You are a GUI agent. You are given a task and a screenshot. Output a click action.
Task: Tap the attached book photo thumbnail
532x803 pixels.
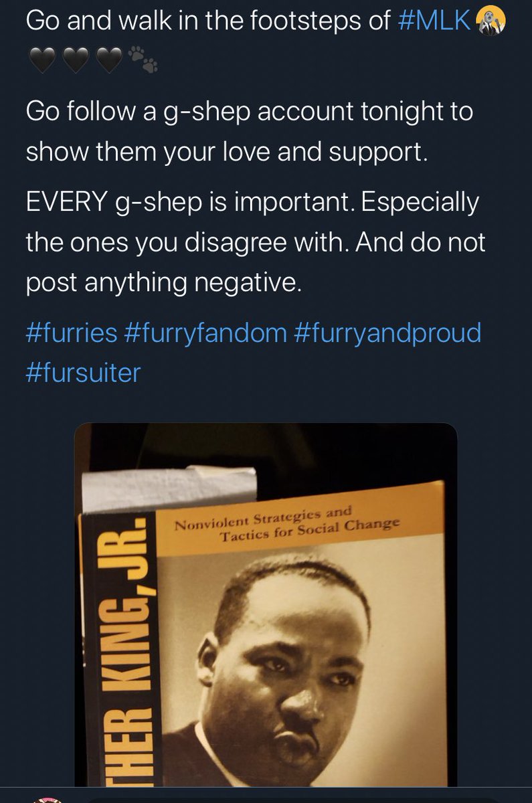(266, 605)
